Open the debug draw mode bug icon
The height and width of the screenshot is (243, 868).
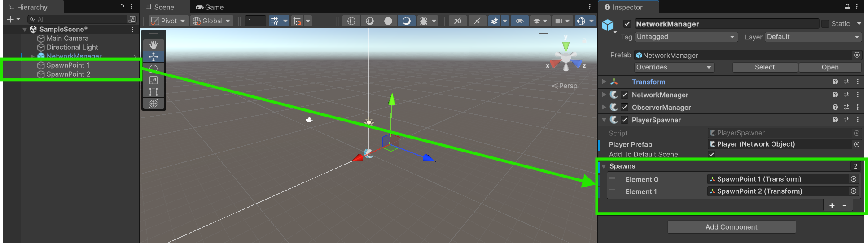(x=424, y=21)
